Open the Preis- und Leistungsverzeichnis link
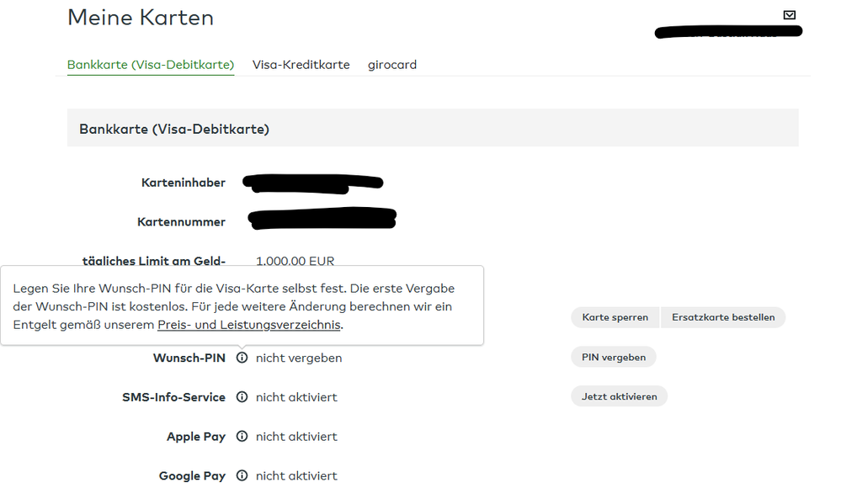Viewport: 841px width, 504px height. point(248,325)
